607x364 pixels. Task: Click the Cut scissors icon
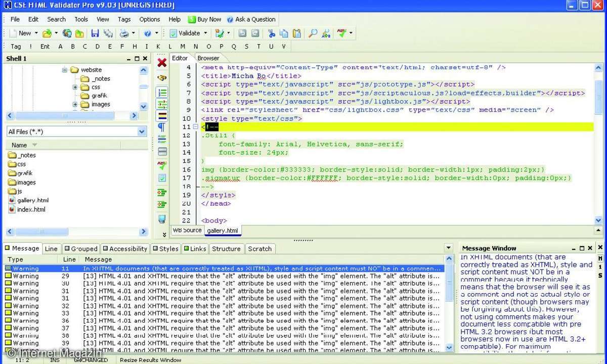pyautogui.click(x=271, y=33)
